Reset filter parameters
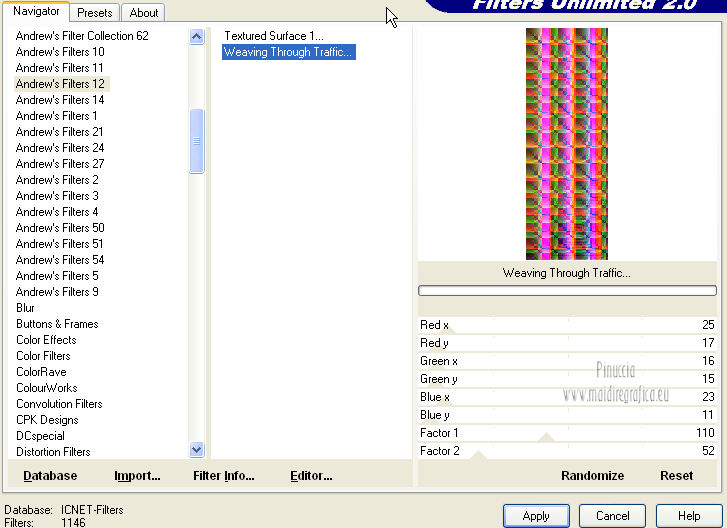 click(676, 476)
